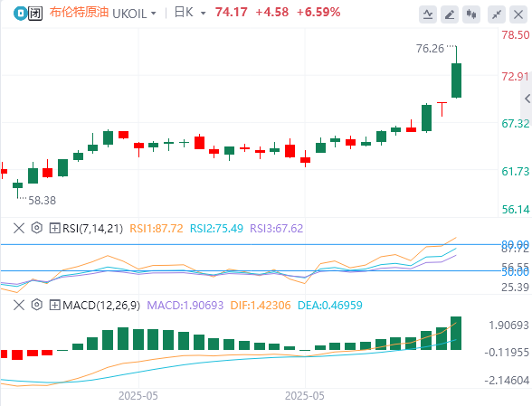Expand the side panel chevron arrow

point(527,99)
